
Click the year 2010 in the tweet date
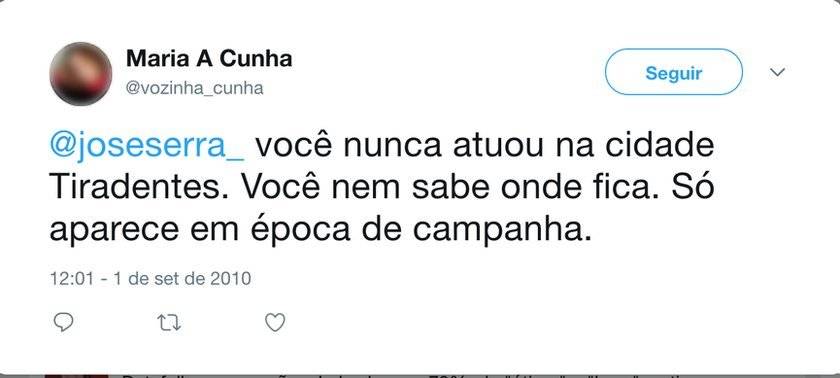[230, 279]
